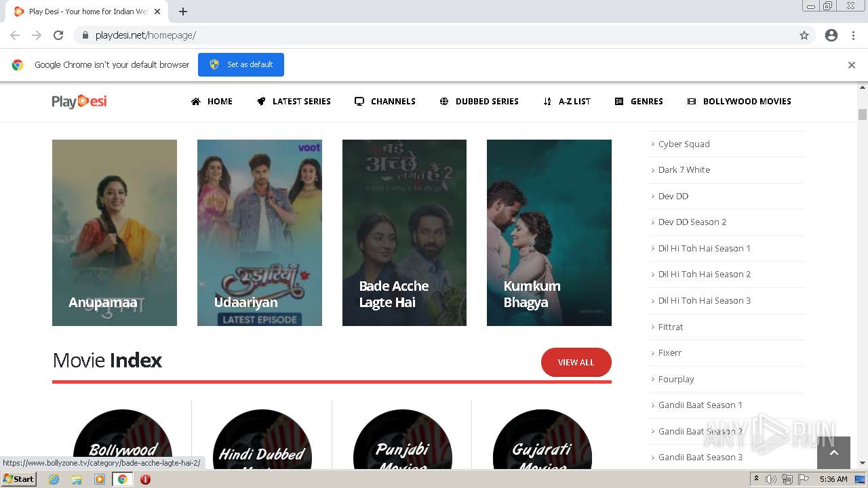
Task: Click the browser forward arrow
Action: [37, 35]
